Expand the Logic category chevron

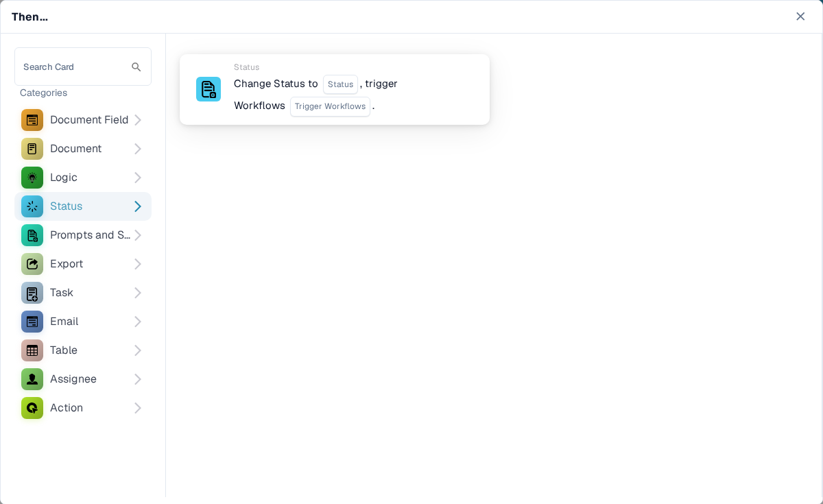138,178
